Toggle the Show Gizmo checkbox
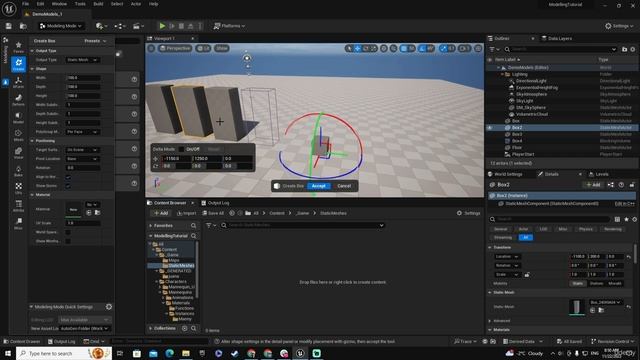 point(68,186)
